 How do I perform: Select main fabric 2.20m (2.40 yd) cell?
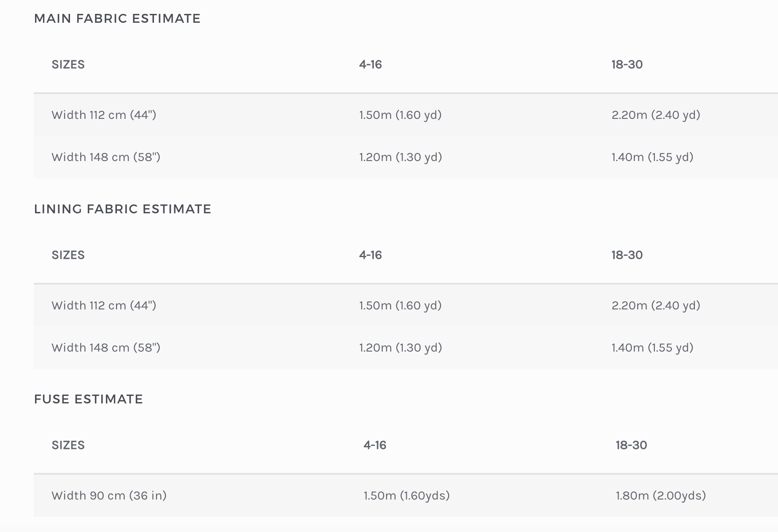[x=656, y=115]
